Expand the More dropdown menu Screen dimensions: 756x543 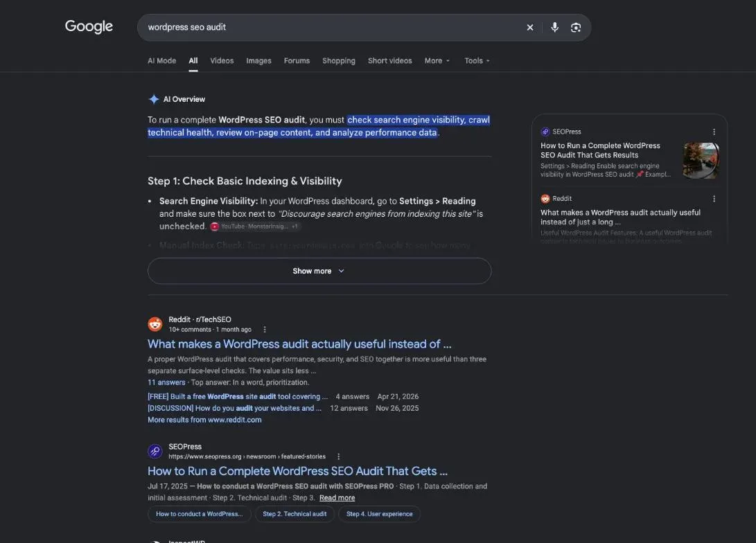pyautogui.click(x=437, y=61)
